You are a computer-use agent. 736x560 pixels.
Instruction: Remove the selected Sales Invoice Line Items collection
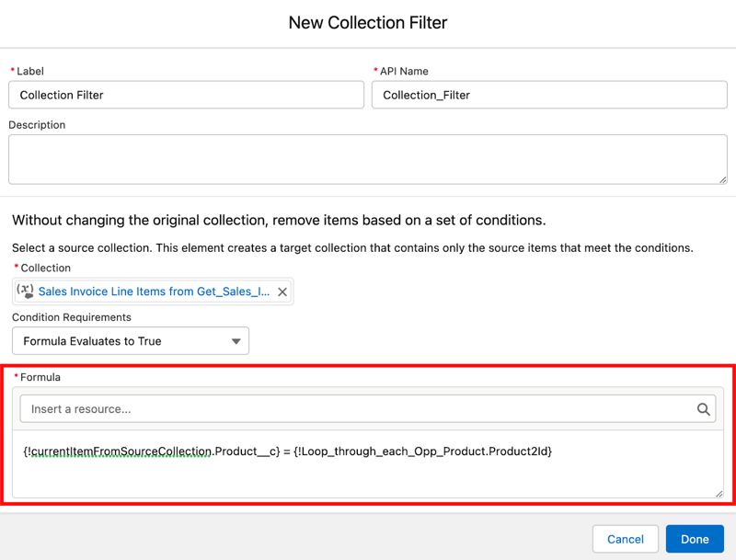[x=282, y=291]
